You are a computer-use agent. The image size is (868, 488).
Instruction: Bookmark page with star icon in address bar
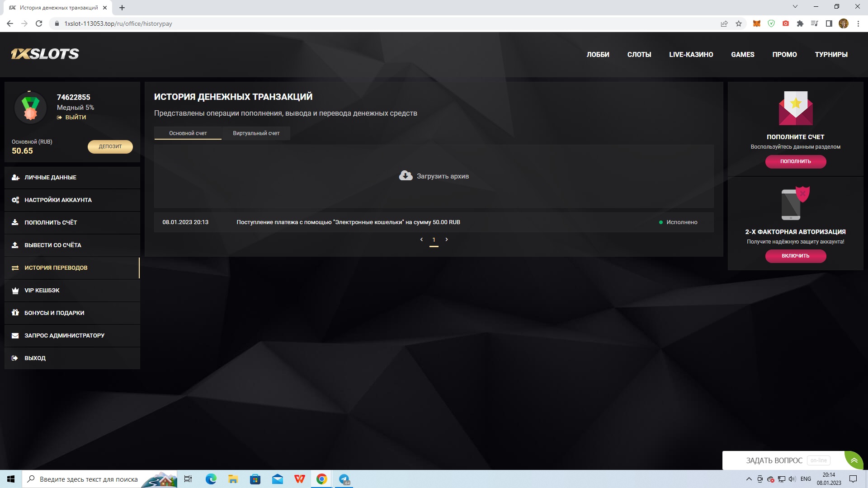(x=739, y=23)
